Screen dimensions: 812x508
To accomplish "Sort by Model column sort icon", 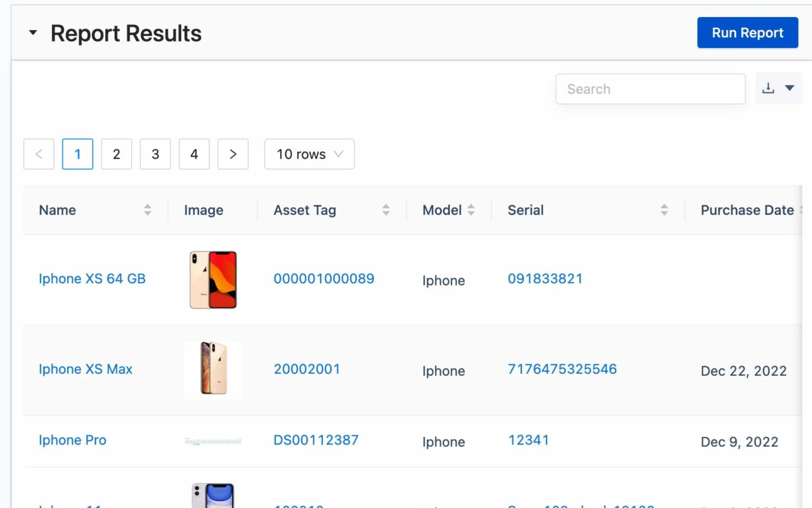I will click(x=471, y=210).
